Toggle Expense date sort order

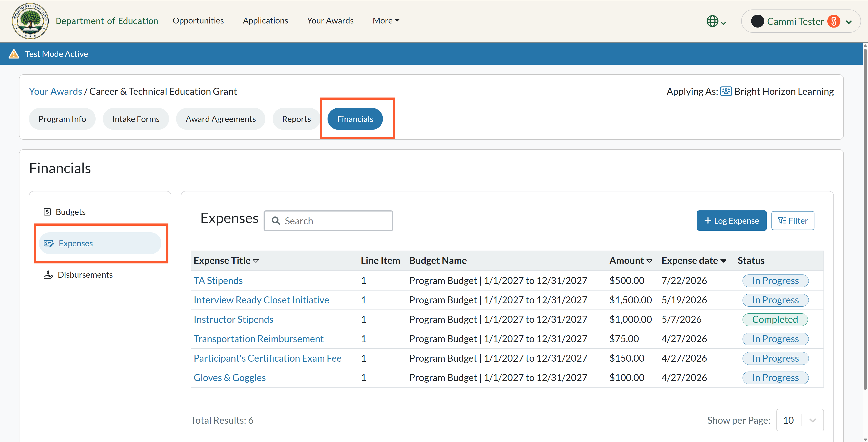(x=723, y=261)
